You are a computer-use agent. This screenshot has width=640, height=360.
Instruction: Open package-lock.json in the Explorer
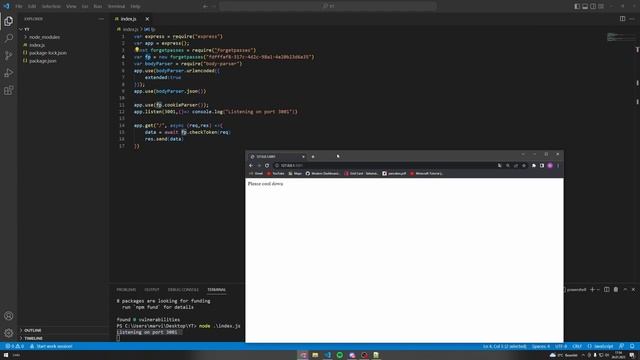(x=48, y=53)
